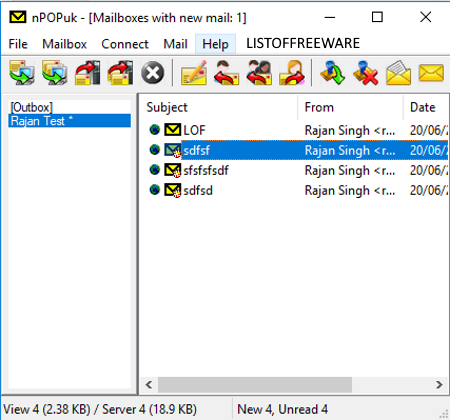This screenshot has width=450, height=420.
Task: Minimize the nPOPuk window
Action: pos(330,17)
